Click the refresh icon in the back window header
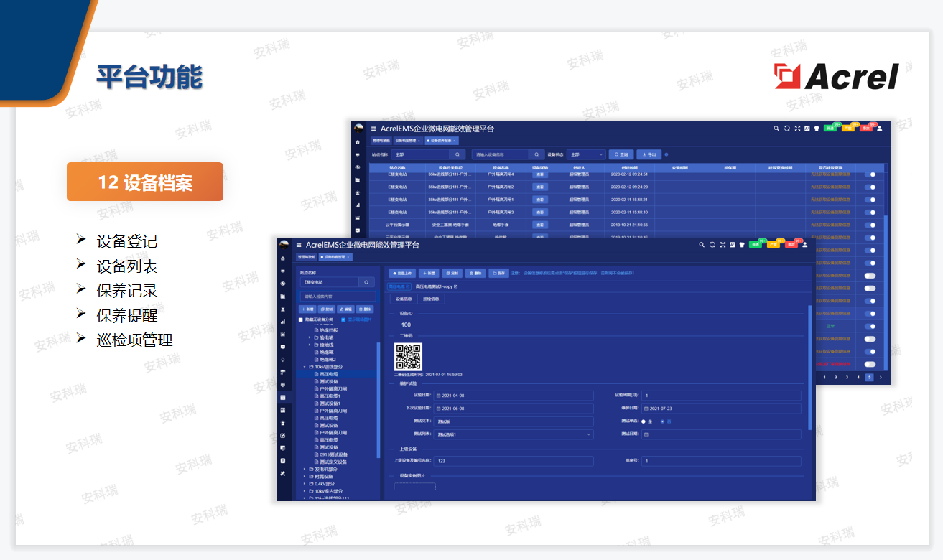 tap(786, 129)
